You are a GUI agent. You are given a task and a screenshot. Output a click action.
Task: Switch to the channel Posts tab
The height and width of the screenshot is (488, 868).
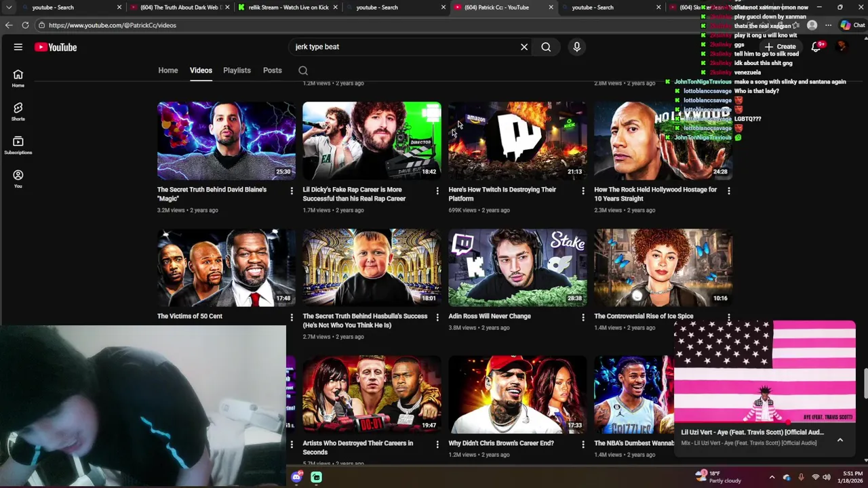click(273, 70)
